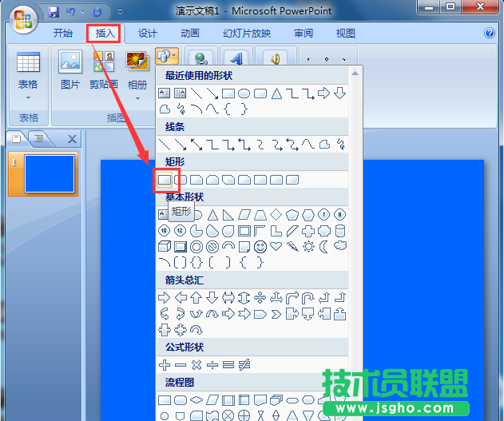Switch to the 插入 tab
The width and height of the screenshot is (504, 421).
pyautogui.click(x=105, y=33)
